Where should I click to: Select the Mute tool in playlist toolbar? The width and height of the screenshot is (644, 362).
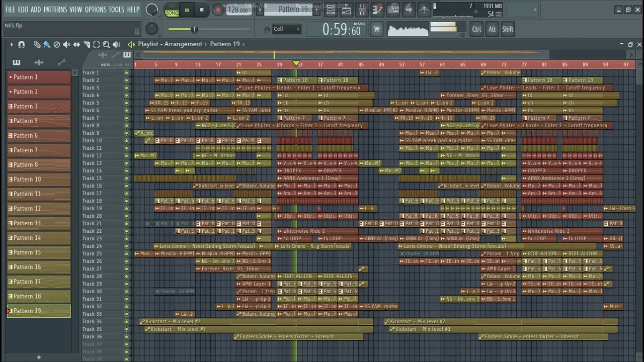click(66, 44)
